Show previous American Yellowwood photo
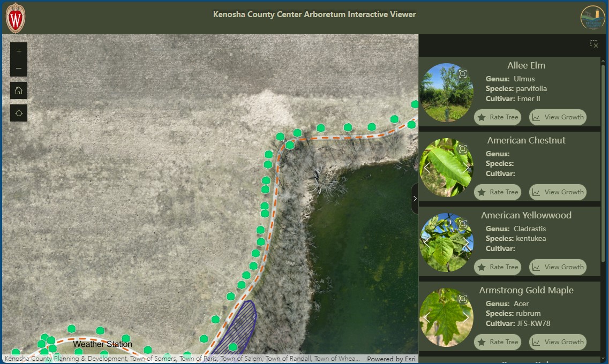Screen dimensions: 609x364 [427, 242]
